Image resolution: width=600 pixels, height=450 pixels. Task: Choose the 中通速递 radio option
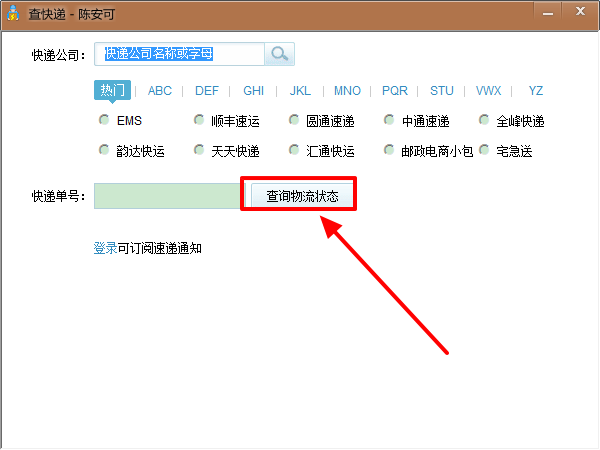point(389,120)
